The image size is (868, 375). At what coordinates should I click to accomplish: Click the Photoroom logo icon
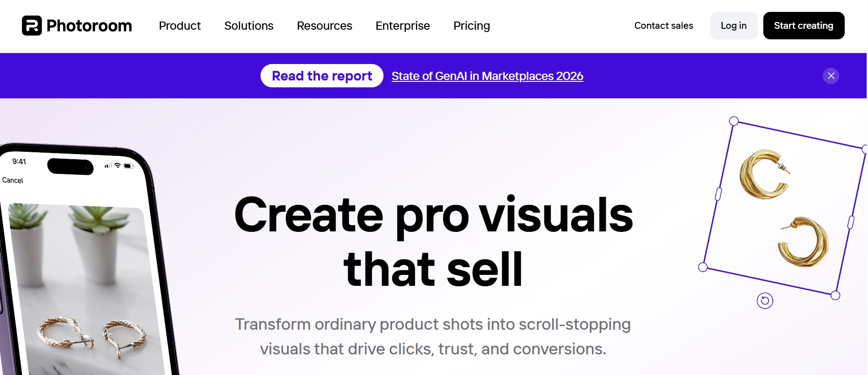pos(32,26)
